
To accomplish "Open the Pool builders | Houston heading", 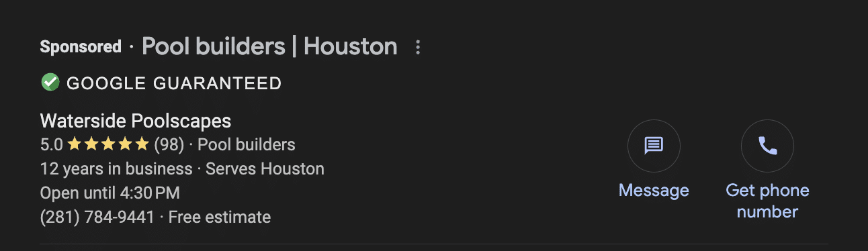I will (269, 46).
